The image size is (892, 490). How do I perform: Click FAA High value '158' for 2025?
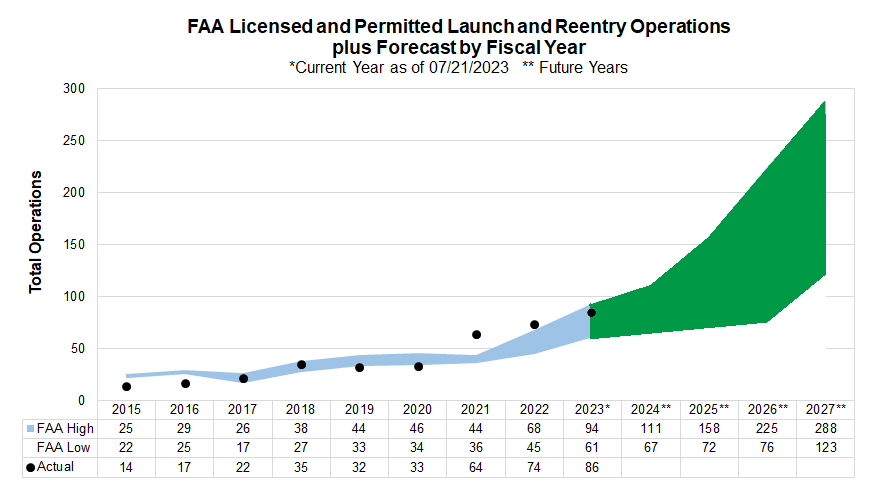709,429
